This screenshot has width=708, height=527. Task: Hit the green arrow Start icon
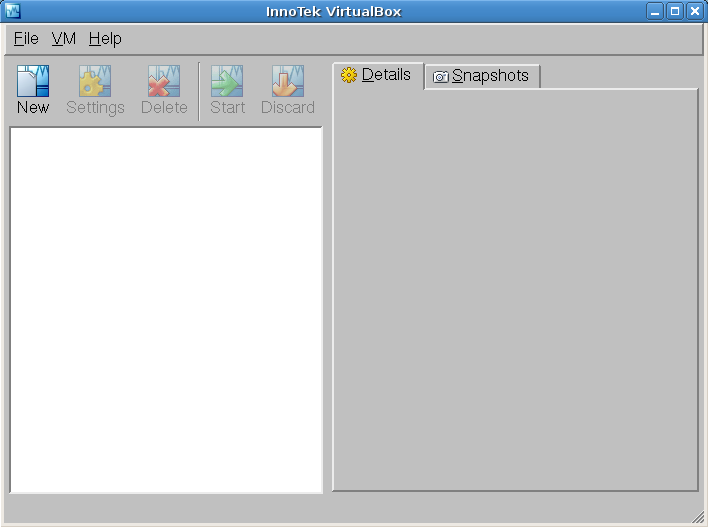tap(227, 81)
